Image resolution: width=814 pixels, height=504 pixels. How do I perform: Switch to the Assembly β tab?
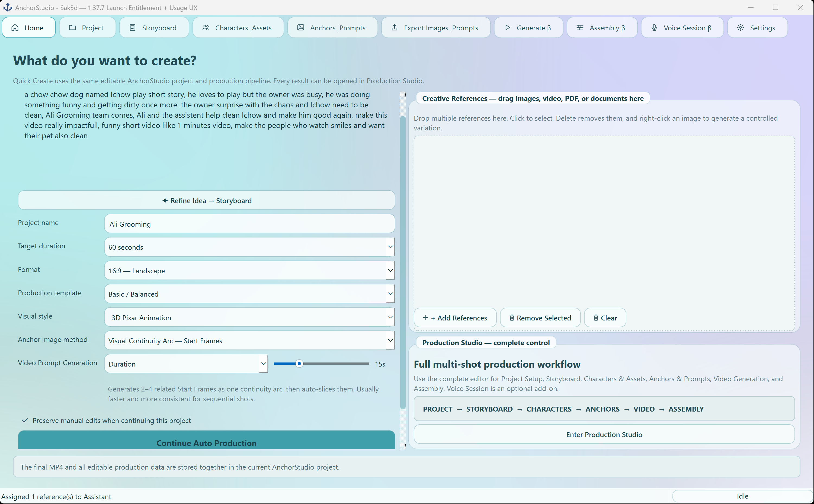[602, 28]
